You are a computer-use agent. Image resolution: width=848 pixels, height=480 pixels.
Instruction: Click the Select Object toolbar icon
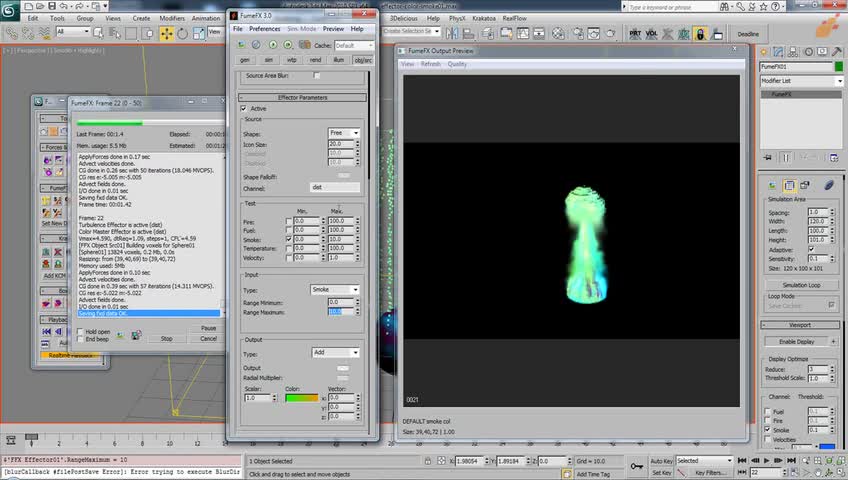click(98, 34)
